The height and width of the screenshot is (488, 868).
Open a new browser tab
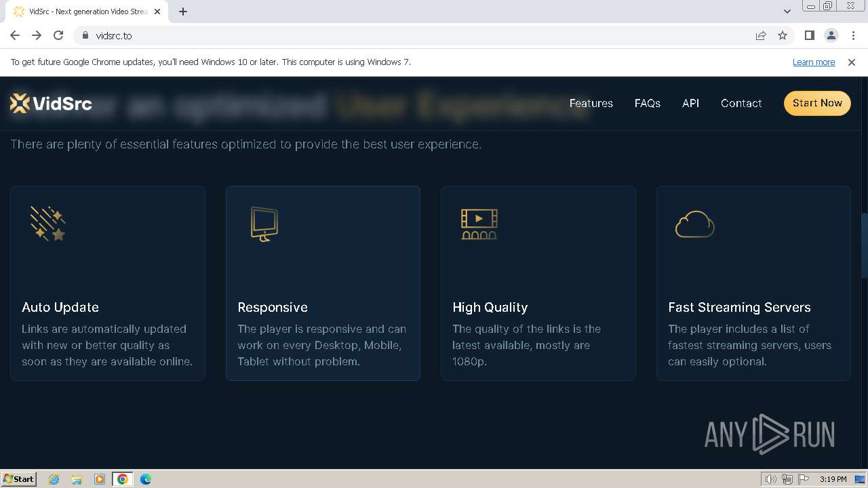[183, 12]
